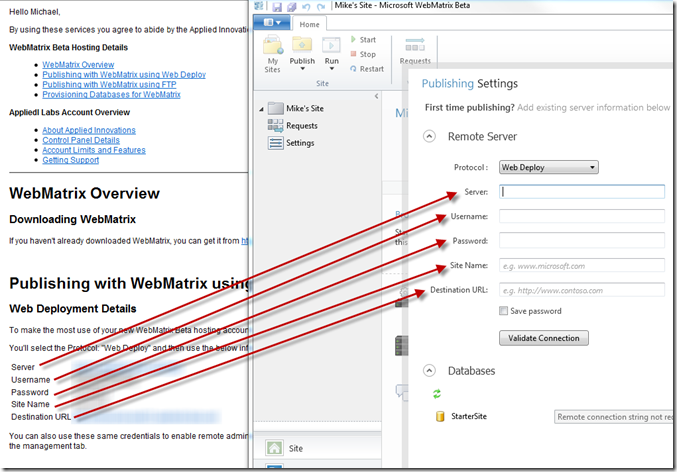Click the Remote connection string field for StarterSite

614,417
